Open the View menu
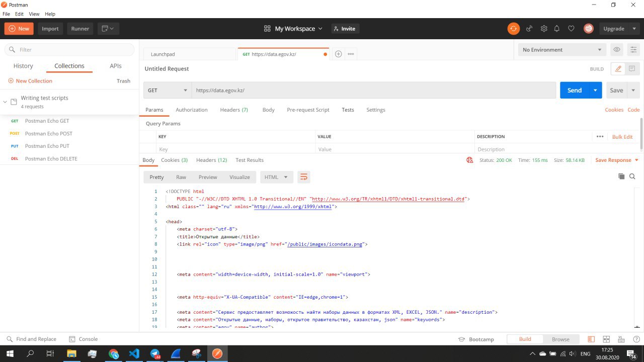 [x=34, y=14]
